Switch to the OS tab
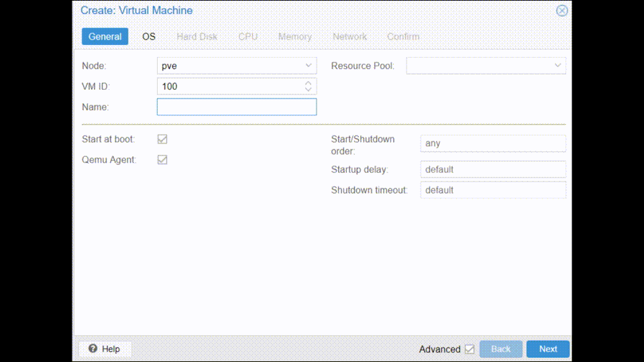644x362 pixels. point(149,36)
